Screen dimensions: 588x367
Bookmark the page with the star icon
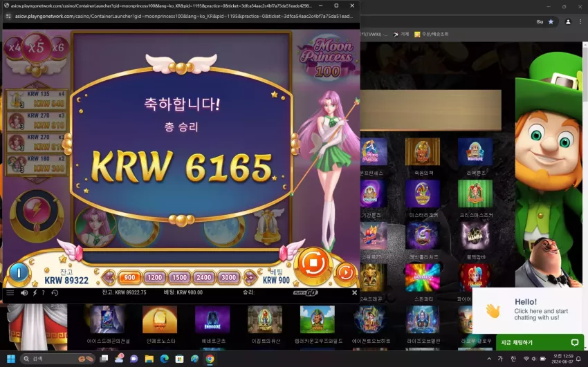pyautogui.click(x=551, y=21)
